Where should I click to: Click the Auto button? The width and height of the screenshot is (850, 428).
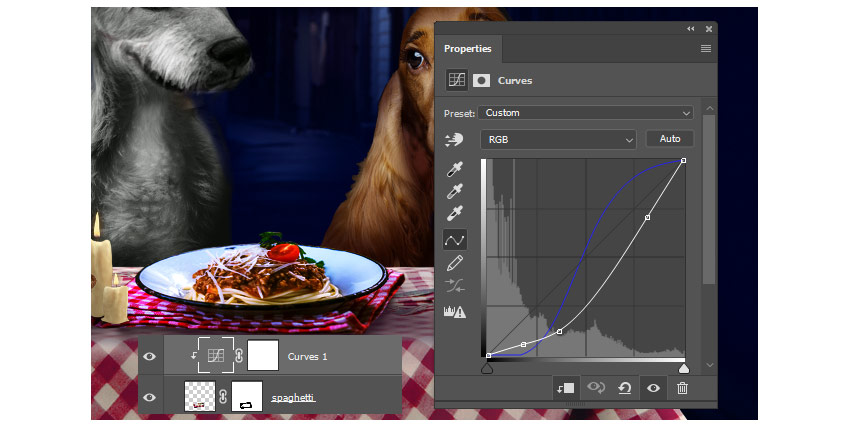coord(669,139)
